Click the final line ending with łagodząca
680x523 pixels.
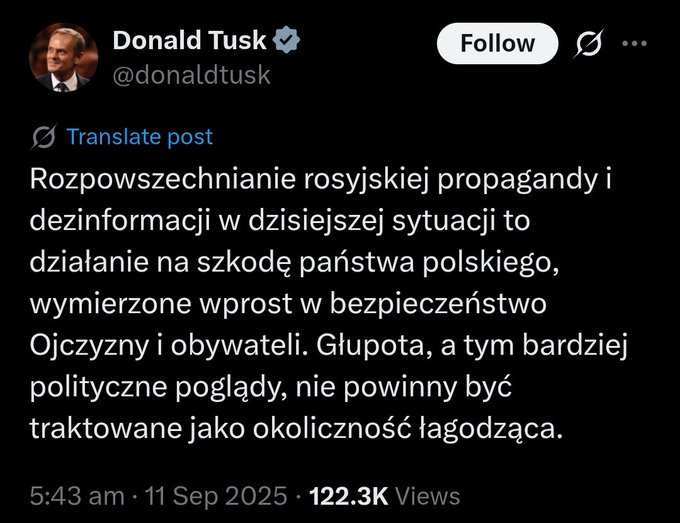pyautogui.click(x=296, y=428)
